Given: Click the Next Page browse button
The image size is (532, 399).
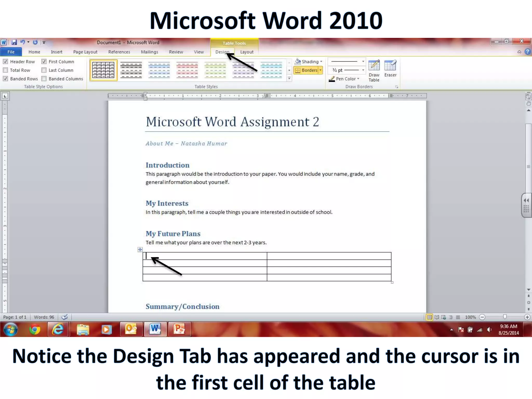Looking at the screenshot, I should [529, 309].
